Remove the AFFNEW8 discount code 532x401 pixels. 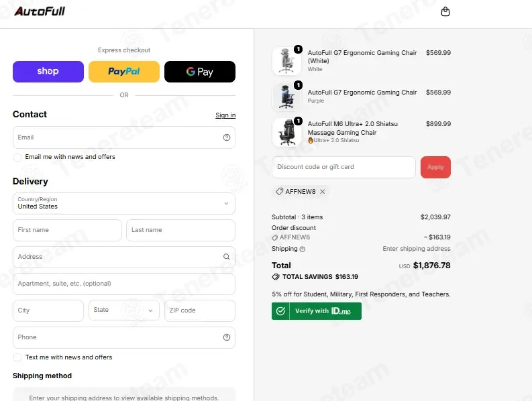322,192
